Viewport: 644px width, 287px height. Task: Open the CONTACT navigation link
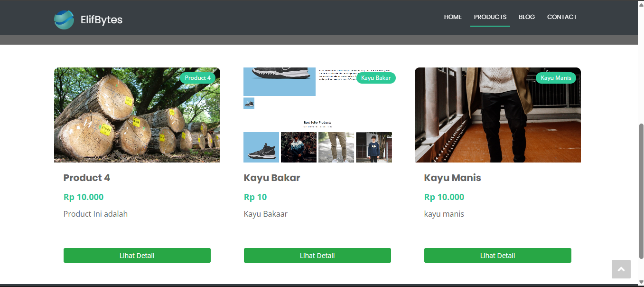pos(561,17)
